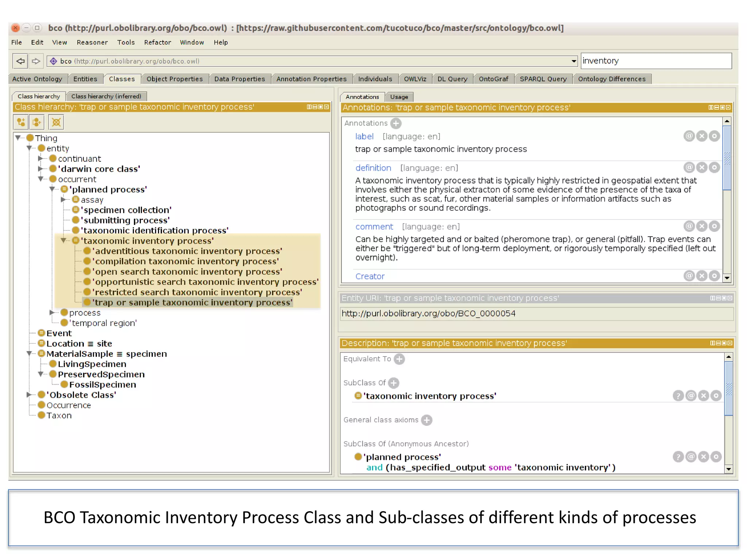Edit the definition annotation

click(714, 168)
